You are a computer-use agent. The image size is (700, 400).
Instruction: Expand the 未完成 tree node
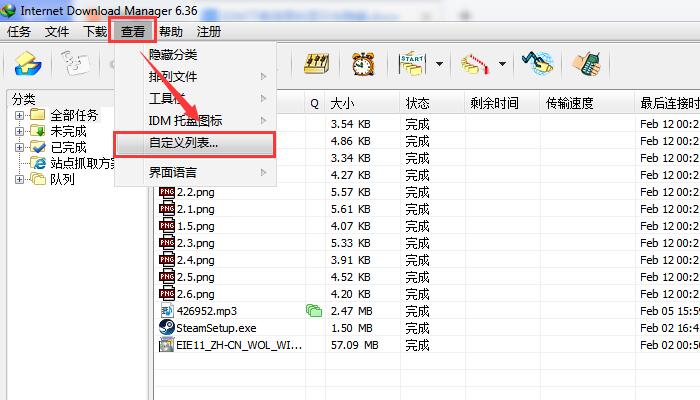19,131
